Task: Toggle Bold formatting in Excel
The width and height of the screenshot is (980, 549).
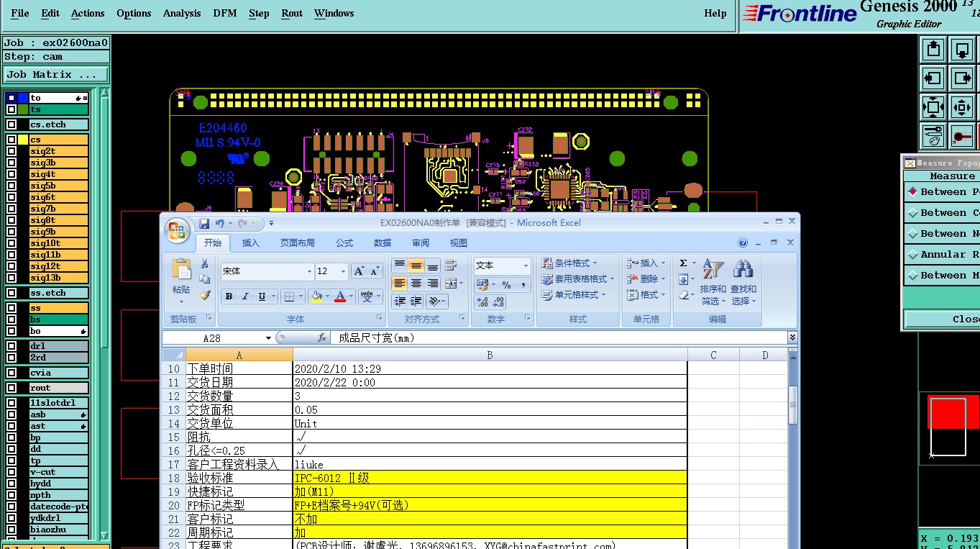Action: click(x=229, y=296)
